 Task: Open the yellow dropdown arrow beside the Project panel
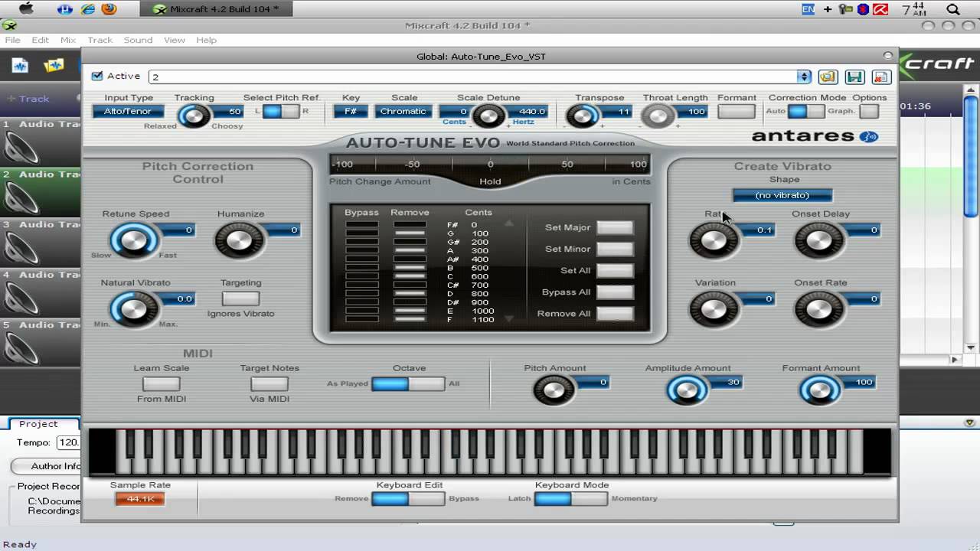[x=969, y=422]
